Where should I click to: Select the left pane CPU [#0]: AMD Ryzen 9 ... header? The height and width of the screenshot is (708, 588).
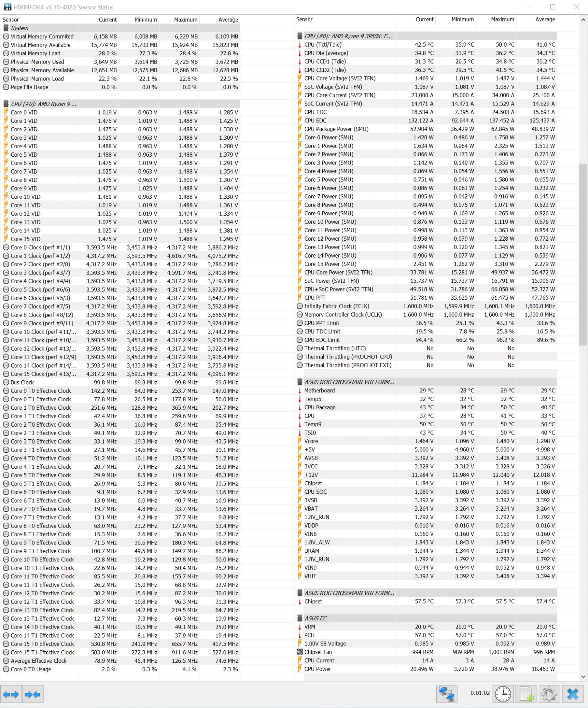click(x=121, y=104)
